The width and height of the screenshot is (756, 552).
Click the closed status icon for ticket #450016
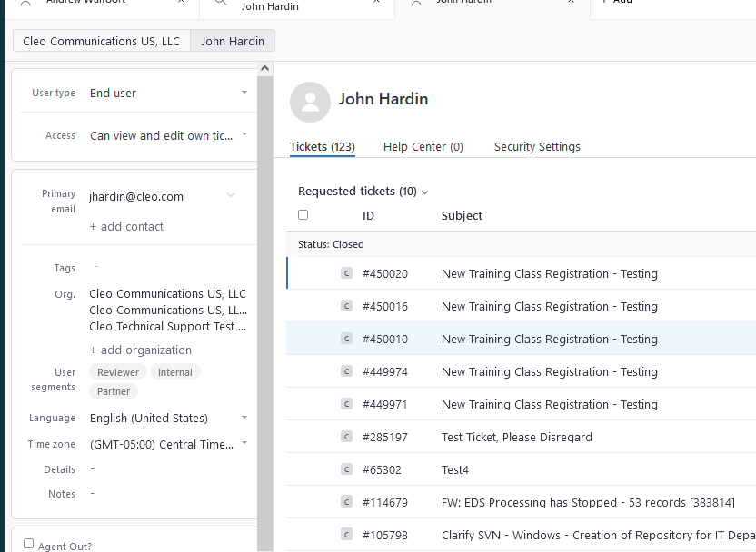coord(347,306)
